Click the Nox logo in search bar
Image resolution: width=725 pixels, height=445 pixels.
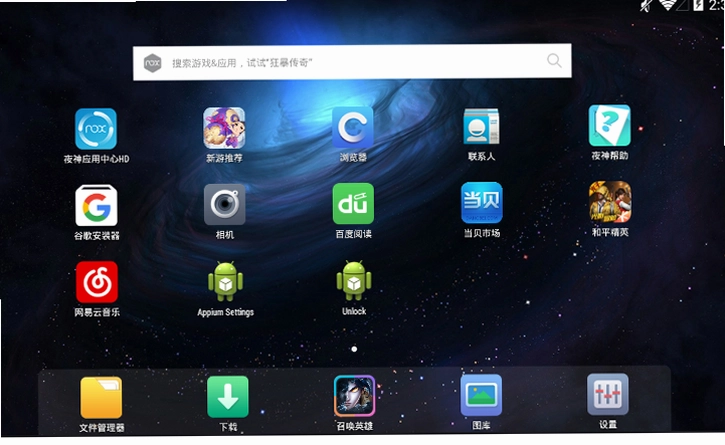[x=153, y=63]
